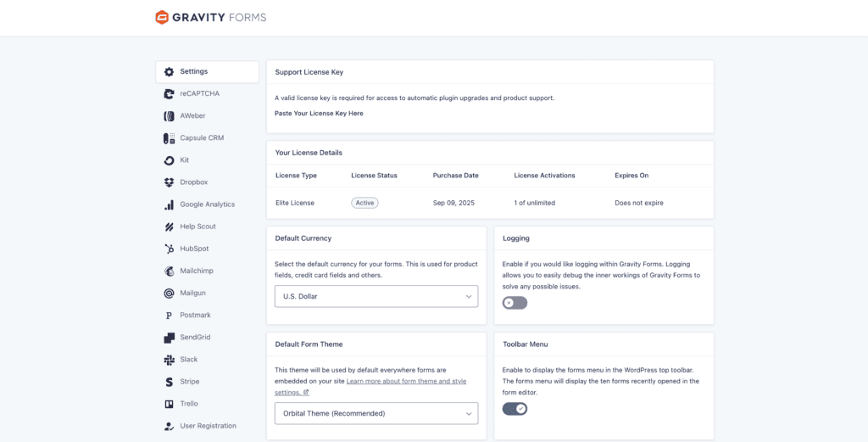Viewport: 868px width, 442px height.
Task: Click the 1 of unlimited activations value
Action: tap(535, 204)
